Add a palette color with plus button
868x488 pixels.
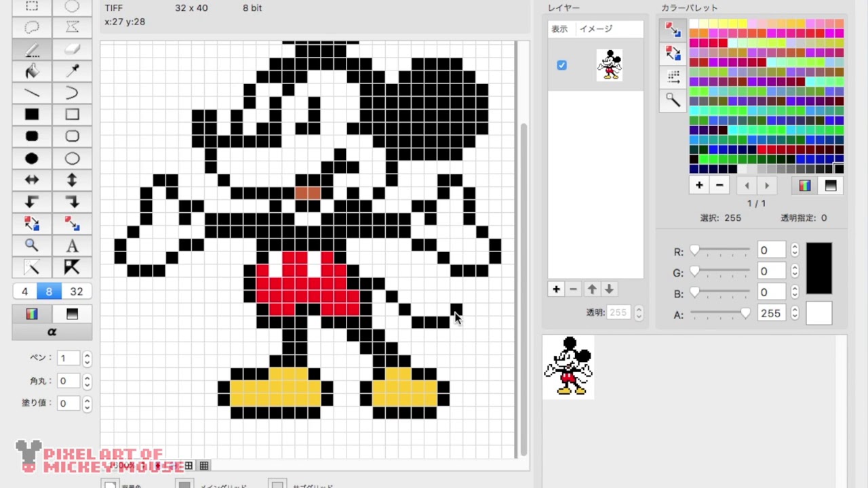699,185
